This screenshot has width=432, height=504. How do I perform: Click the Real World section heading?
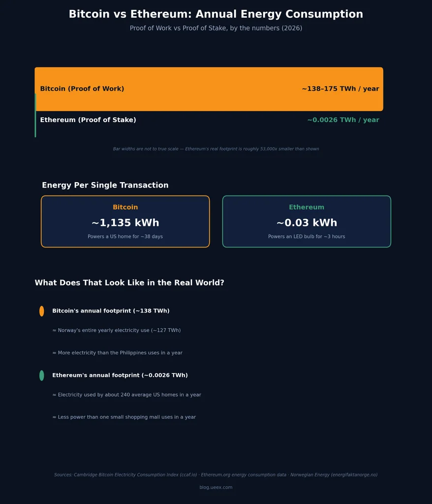[x=129, y=283]
